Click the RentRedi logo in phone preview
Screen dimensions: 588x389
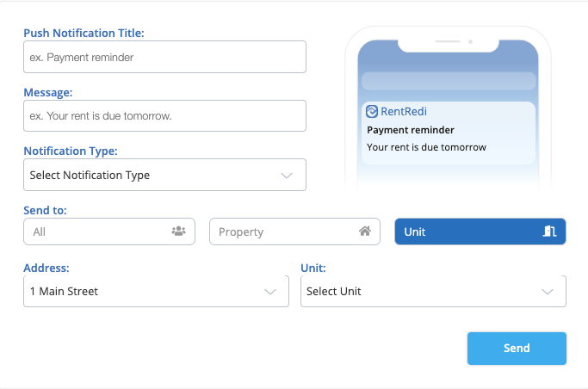372,111
